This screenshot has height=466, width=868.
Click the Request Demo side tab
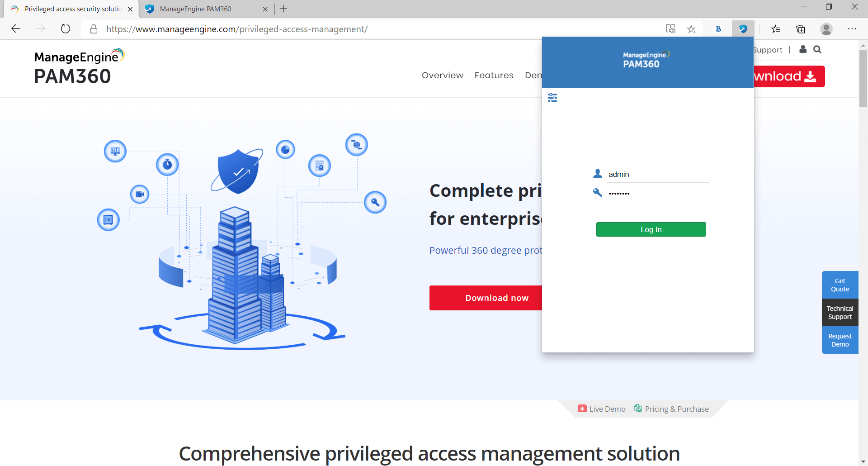(840, 340)
